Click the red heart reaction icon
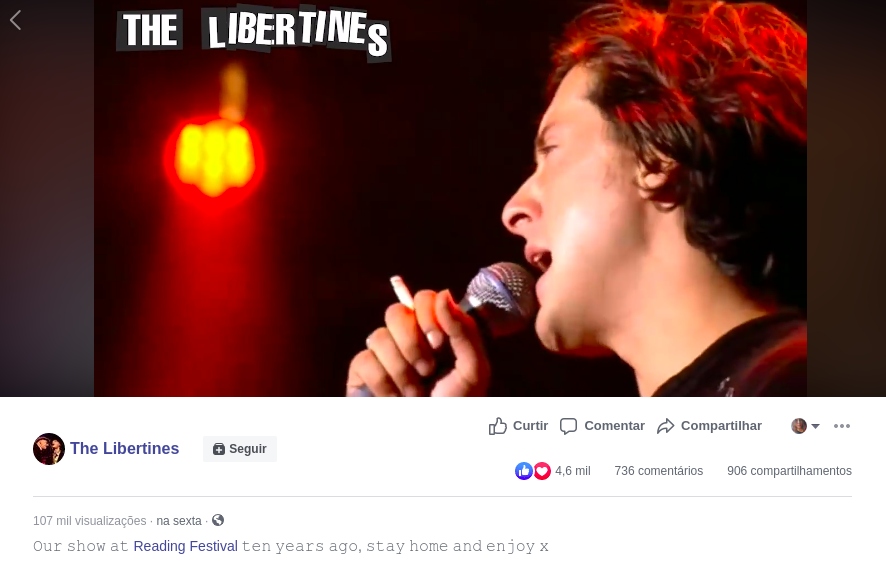The height and width of the screenshot is (561, 886). pos(542,471)
